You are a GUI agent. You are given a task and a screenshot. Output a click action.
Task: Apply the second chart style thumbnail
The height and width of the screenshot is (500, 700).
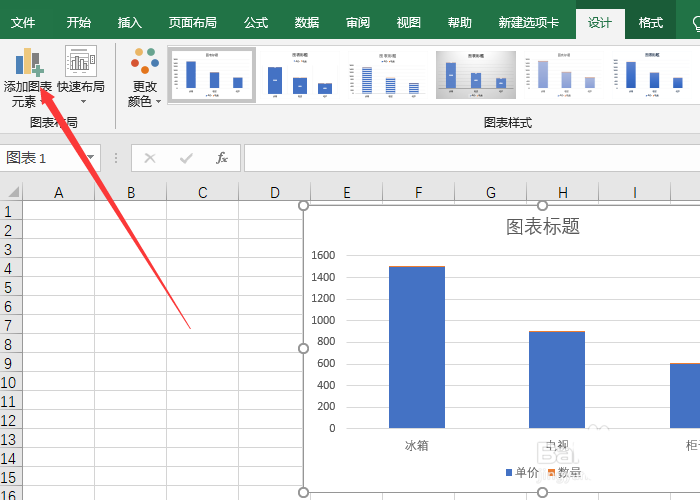(x=300, y=75)
